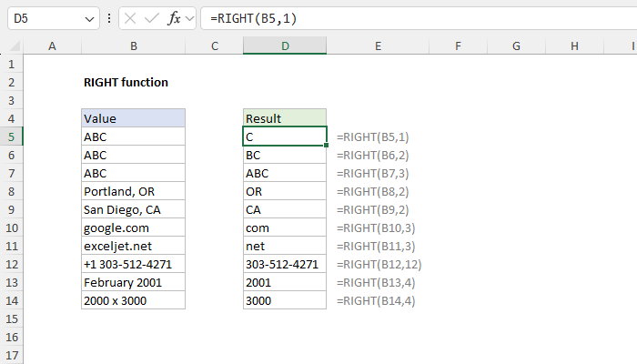Select the ABC cell in row 6
Viewport: 637px width, 364px height.
(133, 156)
